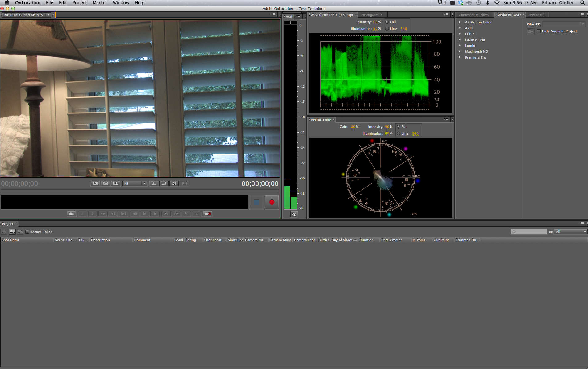Select Line radio in Waveform panel
The width and height of the screenshot is (588, 369).
click(387, 29)
